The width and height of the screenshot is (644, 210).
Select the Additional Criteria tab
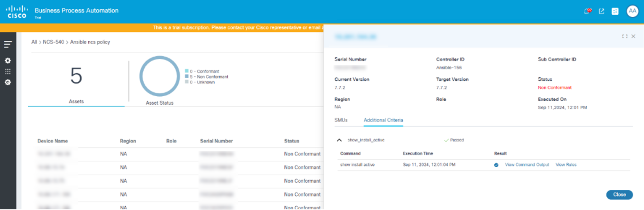point(383,120)
